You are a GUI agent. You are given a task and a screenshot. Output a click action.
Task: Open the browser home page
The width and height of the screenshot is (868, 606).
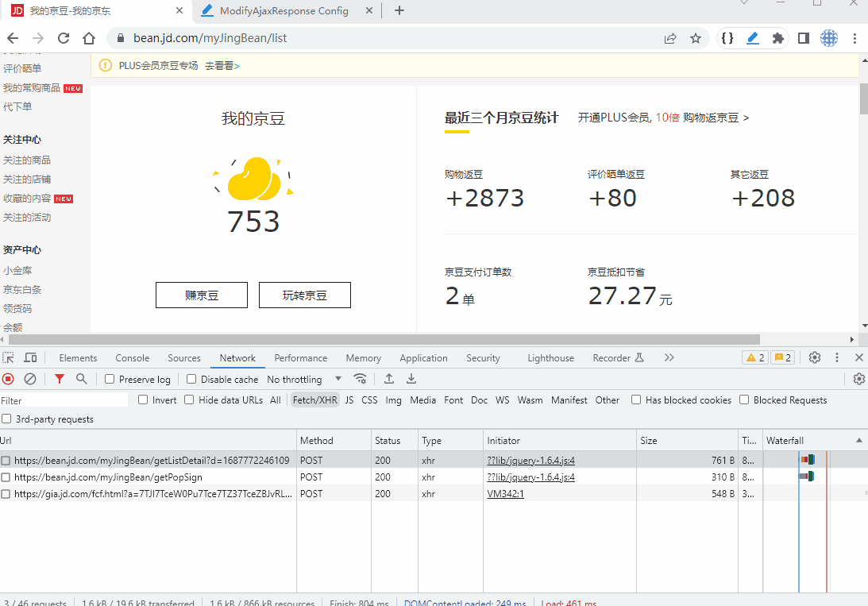pyautogui.click(x=89, y=38)
